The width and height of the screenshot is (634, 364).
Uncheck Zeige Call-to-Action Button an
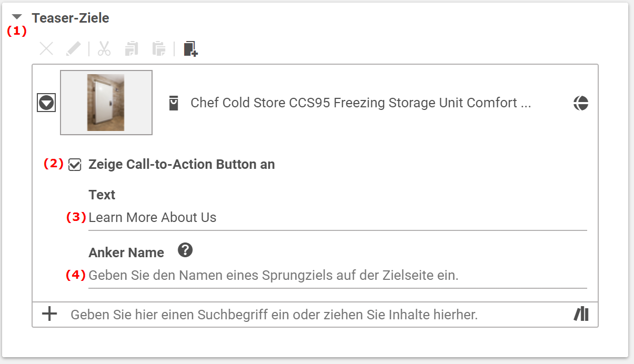point(74,165)
